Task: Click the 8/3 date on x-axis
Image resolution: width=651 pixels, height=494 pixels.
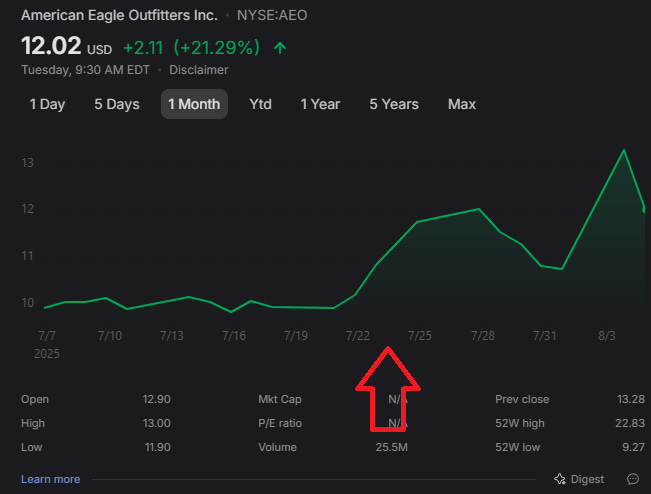Action: [607, 335]
